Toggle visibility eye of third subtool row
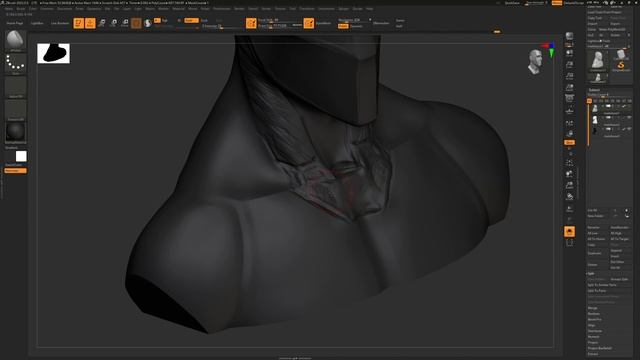The image size is (640, 360). (x=629, y=129)
